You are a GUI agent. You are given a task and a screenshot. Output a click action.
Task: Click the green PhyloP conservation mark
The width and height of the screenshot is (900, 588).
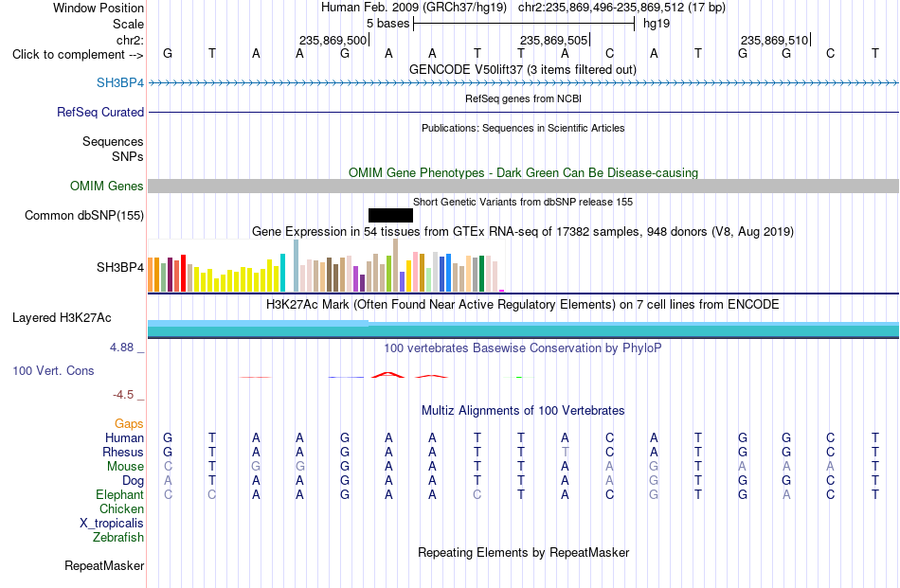(x=519, y=377)
